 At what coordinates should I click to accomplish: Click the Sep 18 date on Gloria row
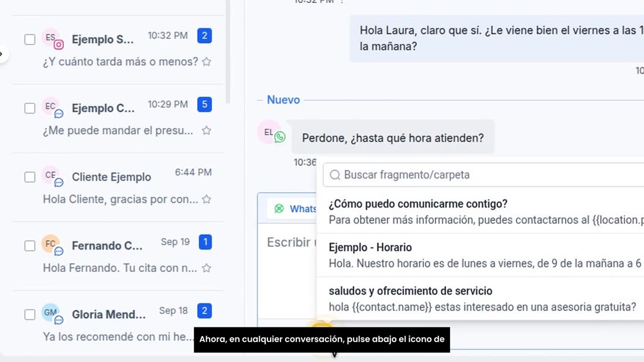click(x=174, y=310)
